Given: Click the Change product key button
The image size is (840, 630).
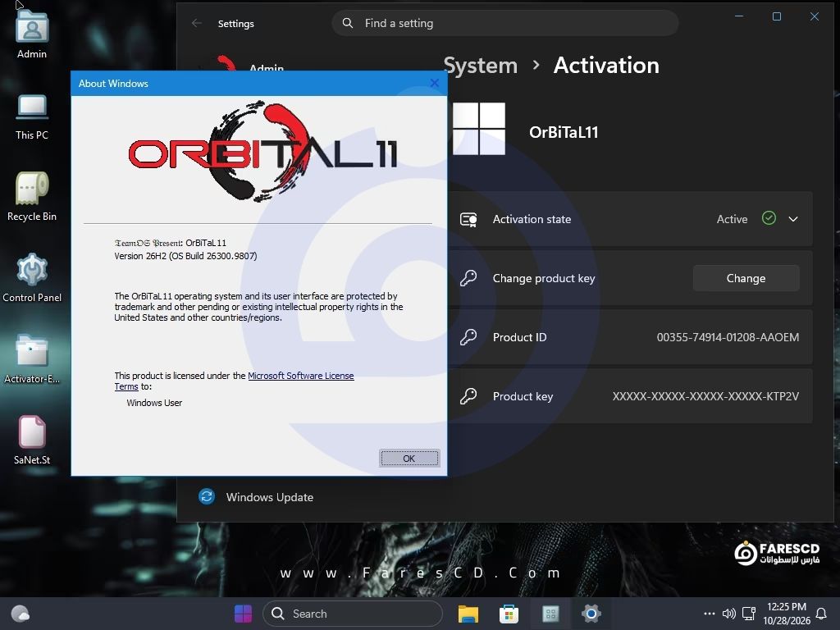Looking at the screenshot, I should click(x=746, y=278).
